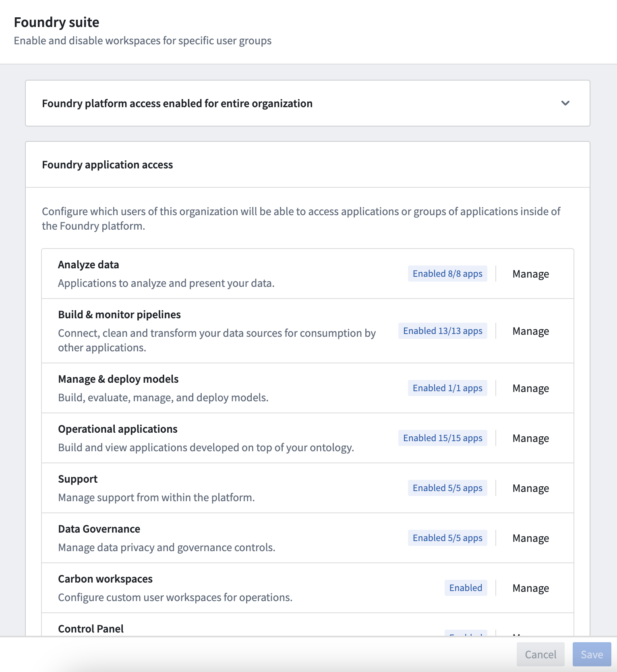Select the Carbon workspaces heading
The image size is (617, 672).
click(x=105, y=579)
